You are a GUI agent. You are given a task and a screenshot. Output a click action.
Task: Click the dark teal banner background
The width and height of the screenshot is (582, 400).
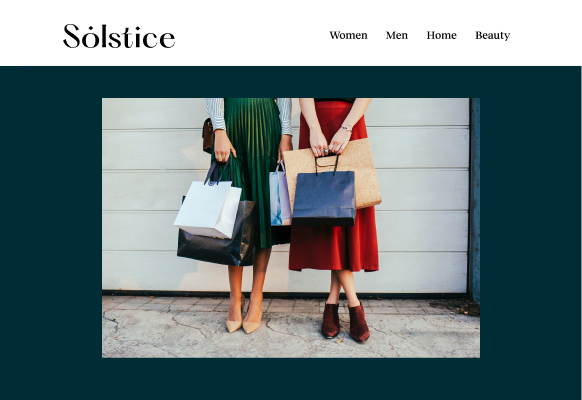[51, 230]
